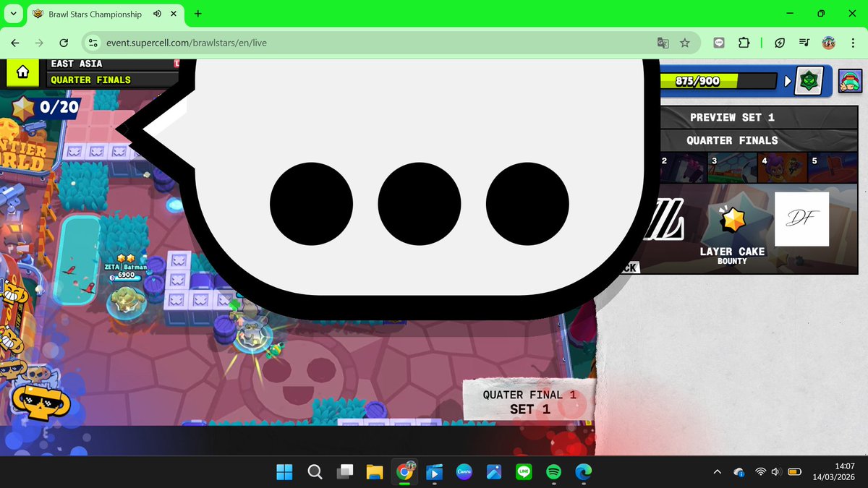The width and height of the screenshot is (868, 488).
Task: Open the LINE browser extension
Action: 719,43
